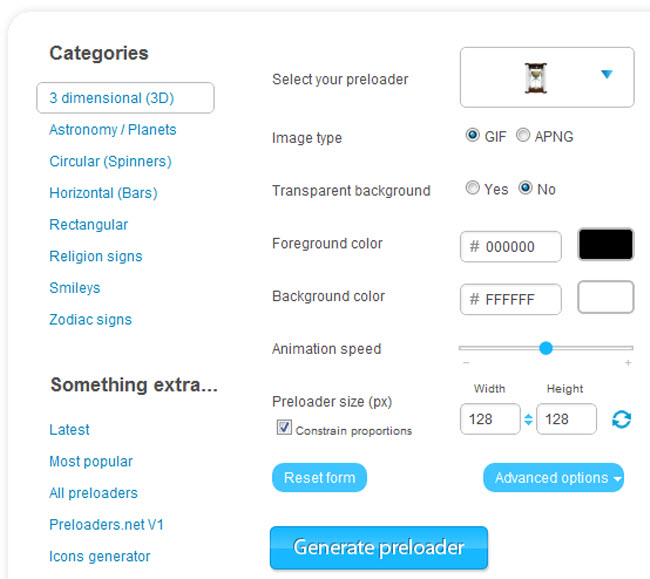
Task: Click the hourglass preloader preview icon
Action: click(x=538, y=77)
